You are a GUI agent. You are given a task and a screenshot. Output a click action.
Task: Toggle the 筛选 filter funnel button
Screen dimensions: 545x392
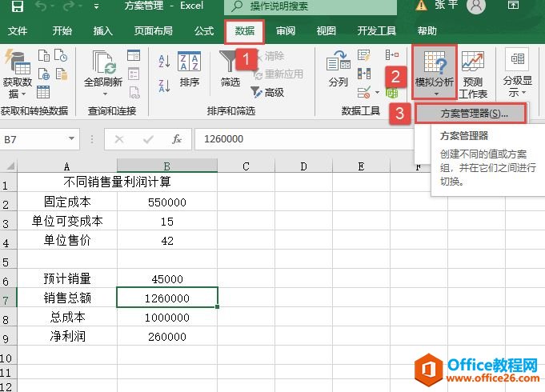(x=230, y=70)
